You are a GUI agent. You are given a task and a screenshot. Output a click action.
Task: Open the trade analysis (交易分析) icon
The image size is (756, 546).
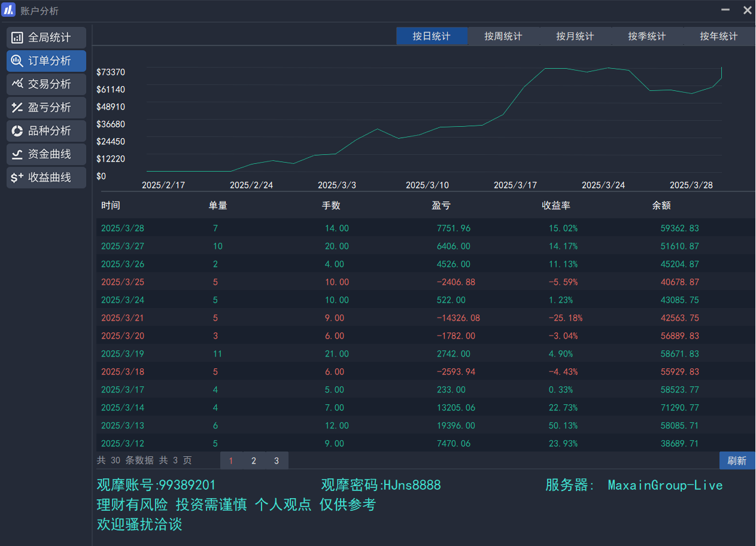coord(17,84)
